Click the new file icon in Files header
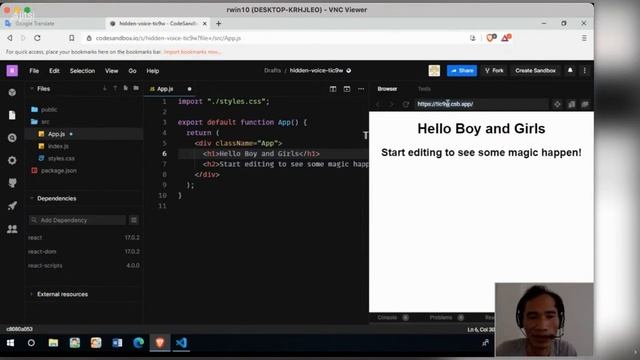 point(126,89)
